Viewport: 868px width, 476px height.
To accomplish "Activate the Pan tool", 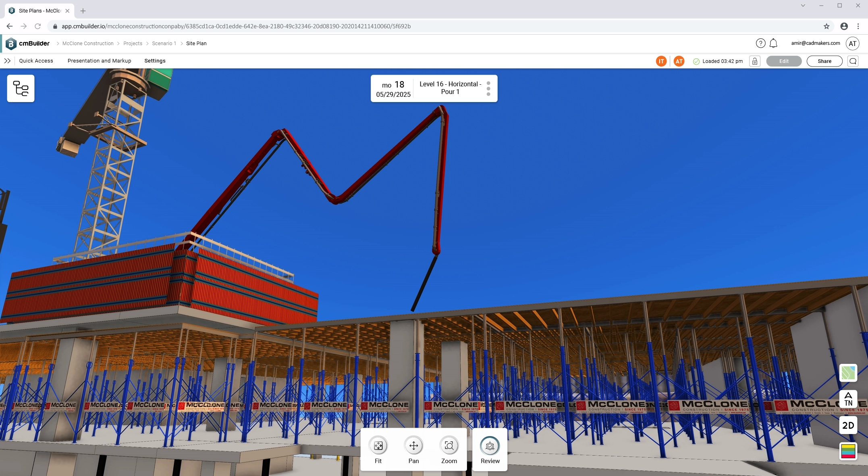I will 413,447.
